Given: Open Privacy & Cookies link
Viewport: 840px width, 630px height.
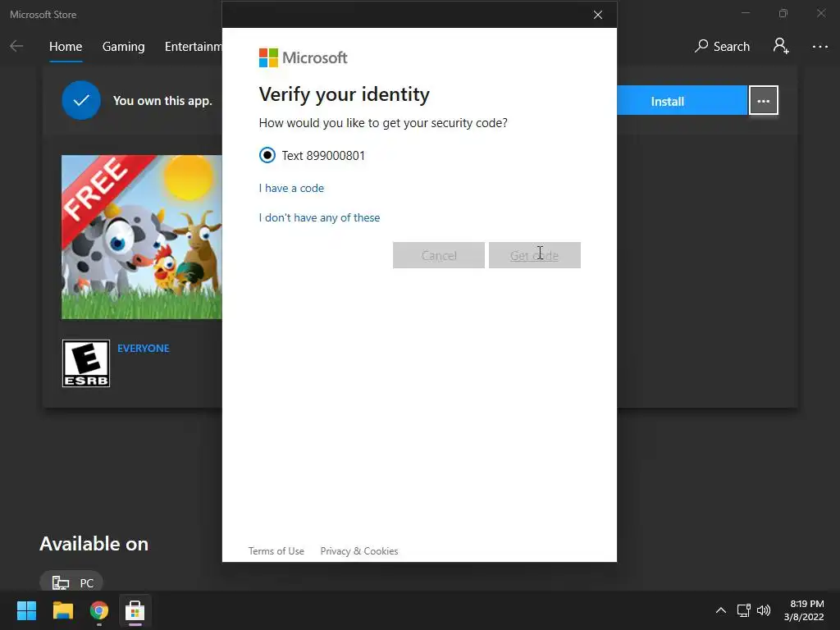Looking at the screenshot, I should pyautogui.click(x=359, y=550).
